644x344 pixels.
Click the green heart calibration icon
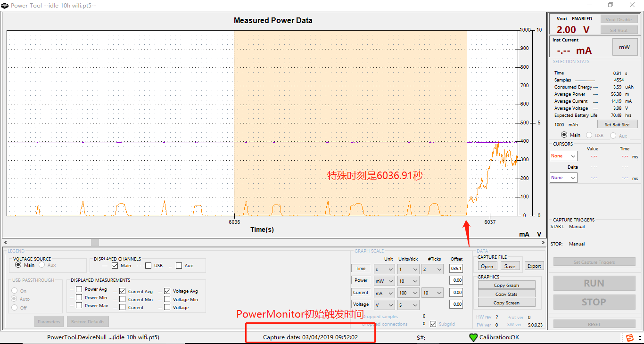click(x=473, y=337)
